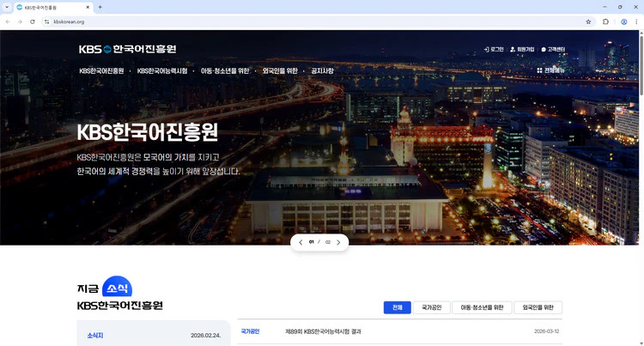The height and width of the screenshot is (346, 644).
Task: Open the tab search dropdown
Action: tap(7, 7)
